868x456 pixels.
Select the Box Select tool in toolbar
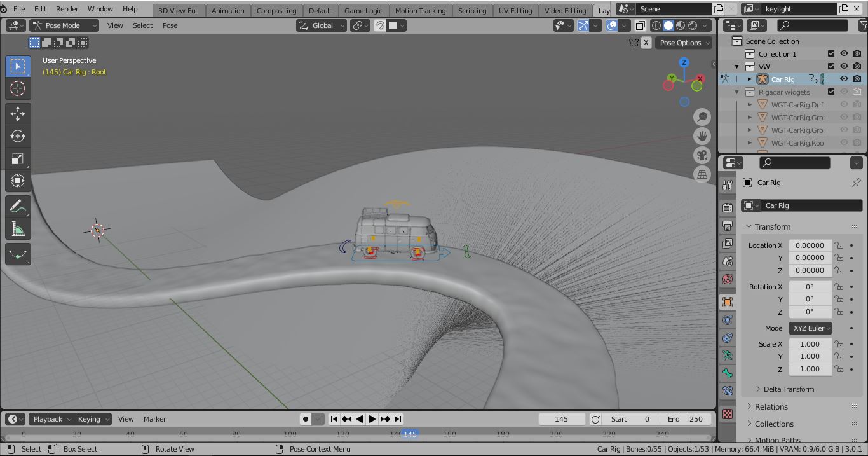pos(18,66)
